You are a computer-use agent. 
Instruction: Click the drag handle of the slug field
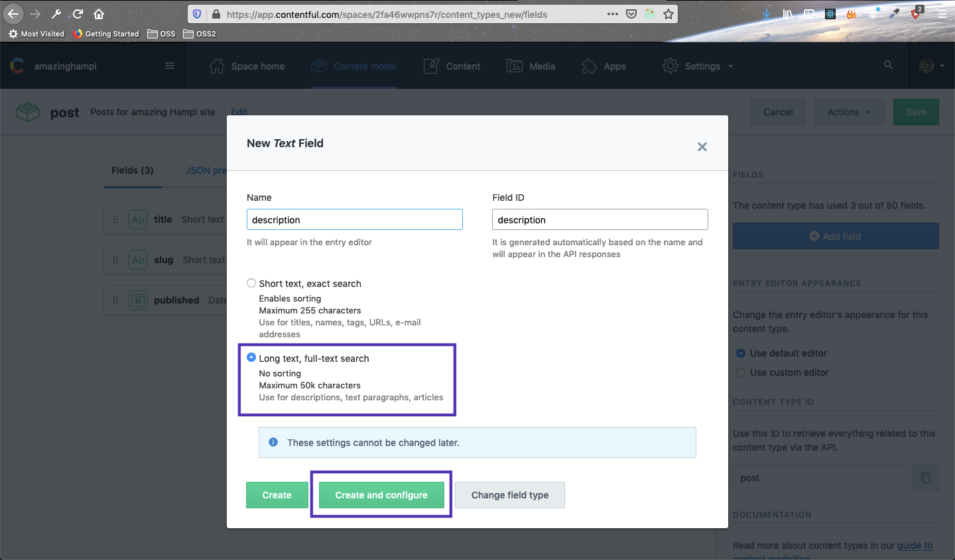pos(115,260)
